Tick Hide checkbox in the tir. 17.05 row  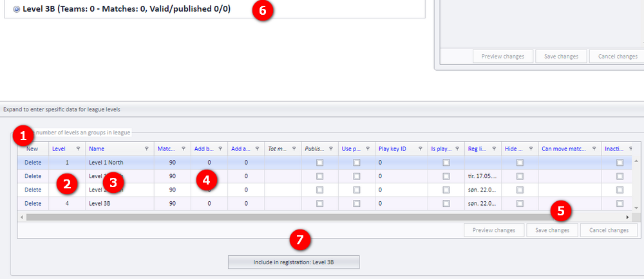click(x=520, y=176)
